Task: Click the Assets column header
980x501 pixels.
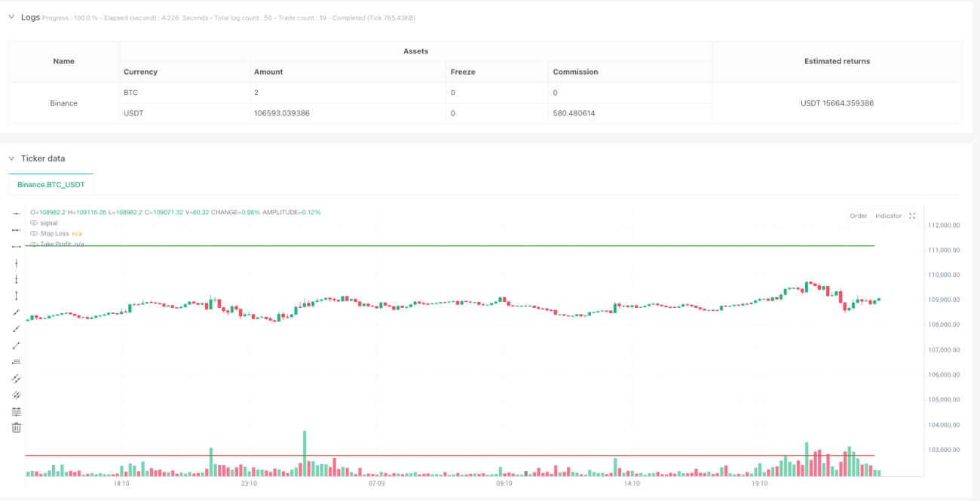Action: click(x=415, y=51)
